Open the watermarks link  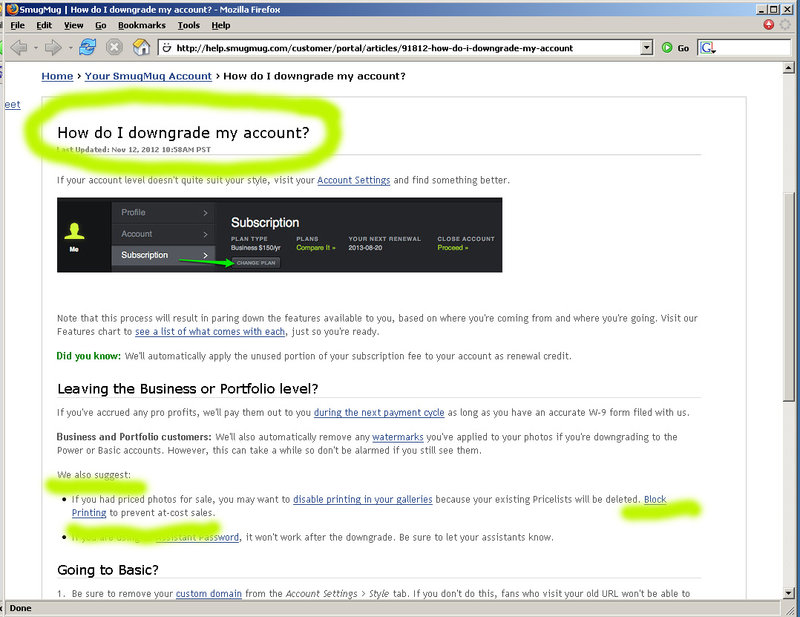(x=398, y=437)
